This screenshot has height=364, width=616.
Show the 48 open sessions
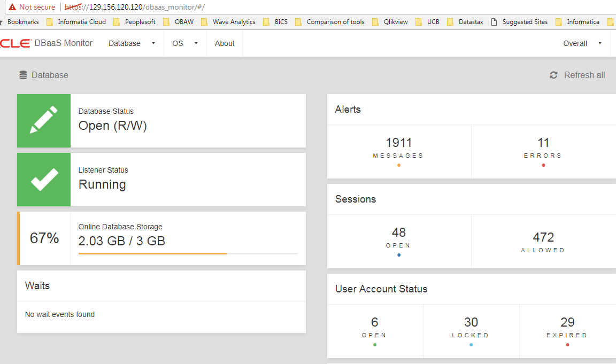[399, 238]
